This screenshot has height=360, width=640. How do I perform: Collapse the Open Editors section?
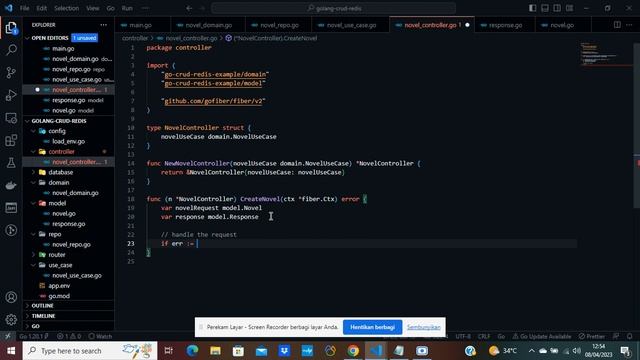pyautogui.click(x=50, y=38)
